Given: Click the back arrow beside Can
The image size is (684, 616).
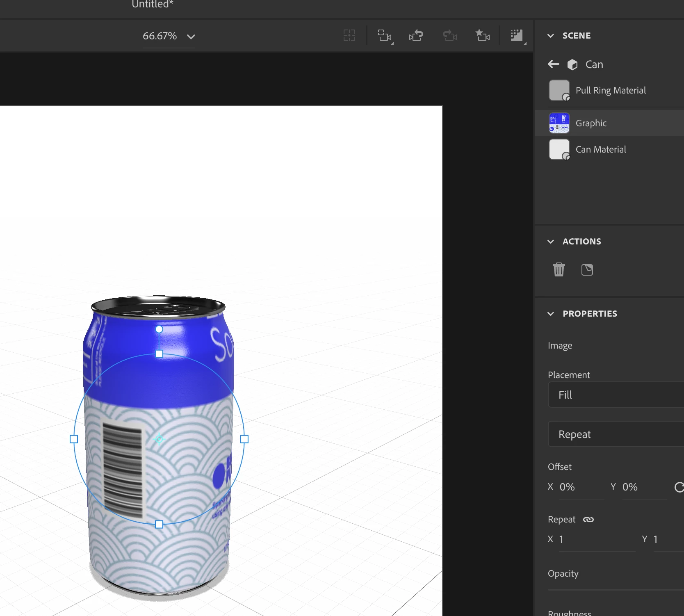Looking at the screenshot, I should [554, 64].
